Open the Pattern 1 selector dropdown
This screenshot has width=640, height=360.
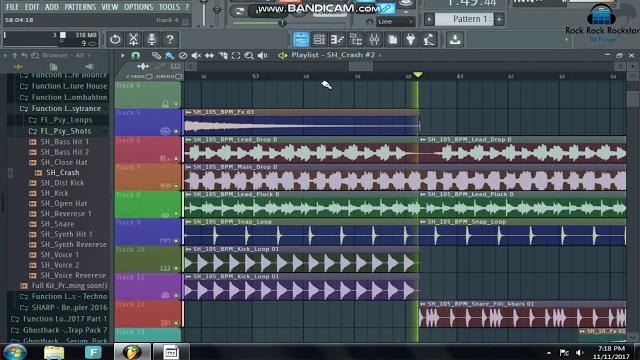464,19
